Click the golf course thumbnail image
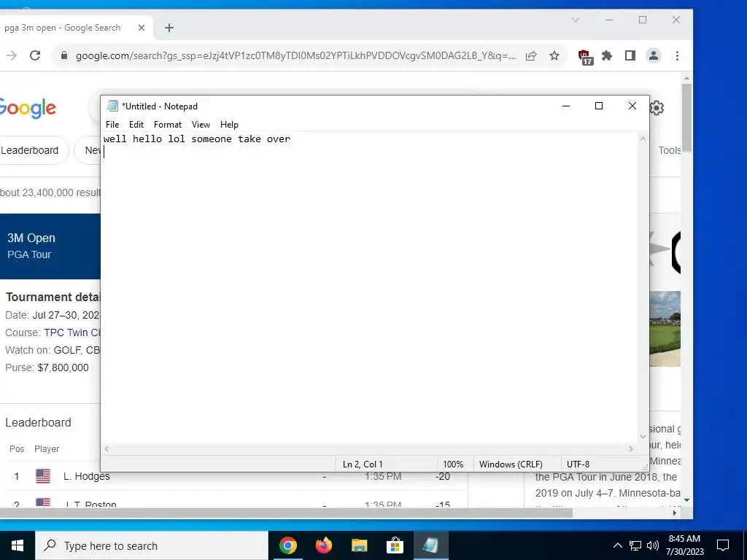Viewport: 747px width, 560px height. click(665, 329)
